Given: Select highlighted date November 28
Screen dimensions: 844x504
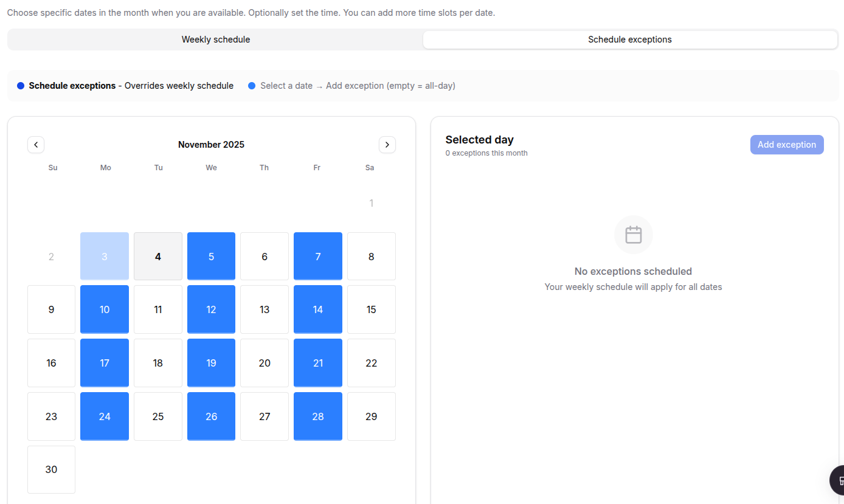Looking at the screenshot, I should pos(317,416).
